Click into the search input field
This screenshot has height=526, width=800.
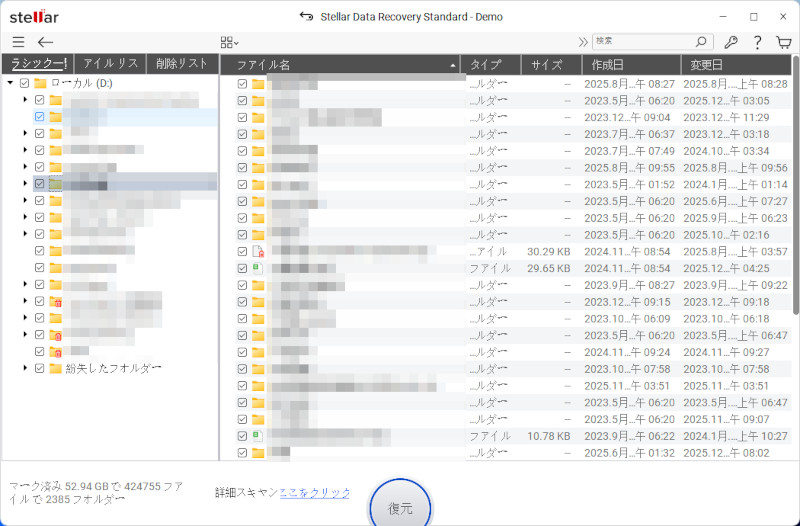click(x=643, y=41)
